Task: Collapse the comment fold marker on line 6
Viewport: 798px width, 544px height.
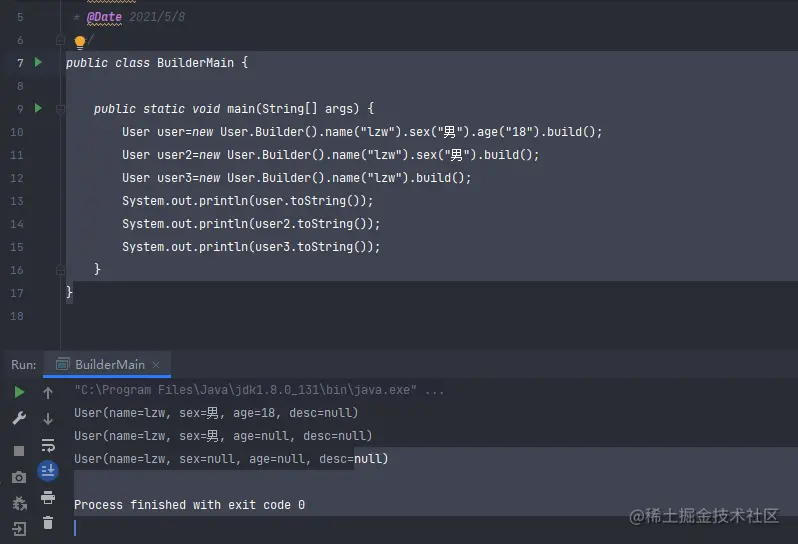Action: click(60, 40)
